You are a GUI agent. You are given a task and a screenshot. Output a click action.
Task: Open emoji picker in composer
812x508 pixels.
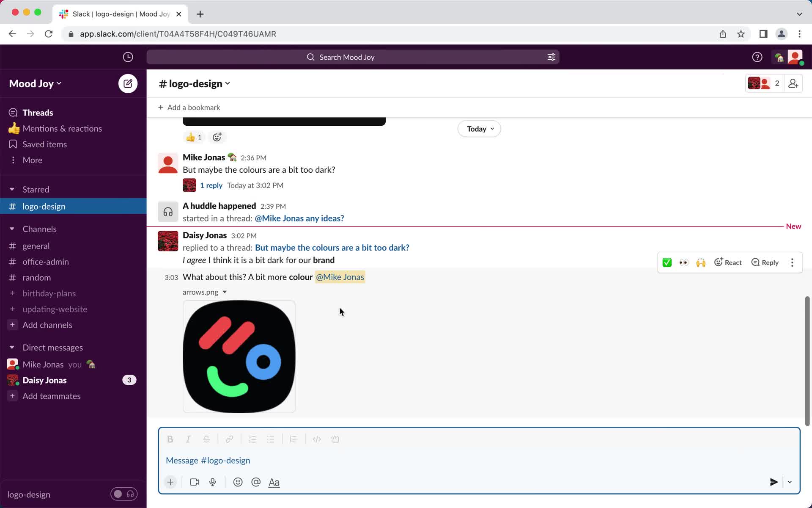(238, 482)
